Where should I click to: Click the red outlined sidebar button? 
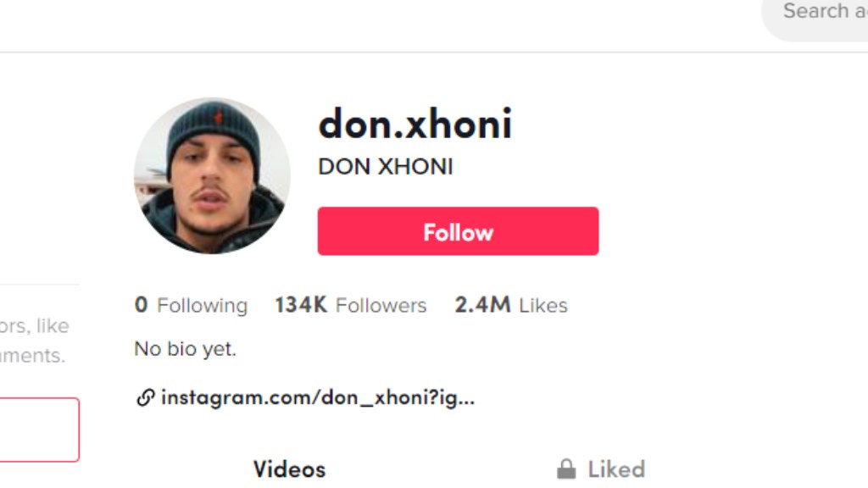point(39,430)
